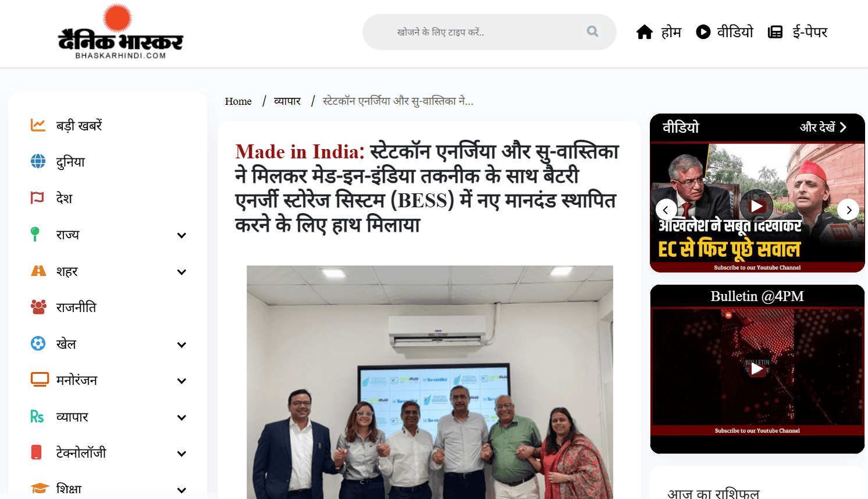This screenshot has width=868, height=499.
Task: Expand the राज्य submenu chevron
Action: click(x=182, y=235)
